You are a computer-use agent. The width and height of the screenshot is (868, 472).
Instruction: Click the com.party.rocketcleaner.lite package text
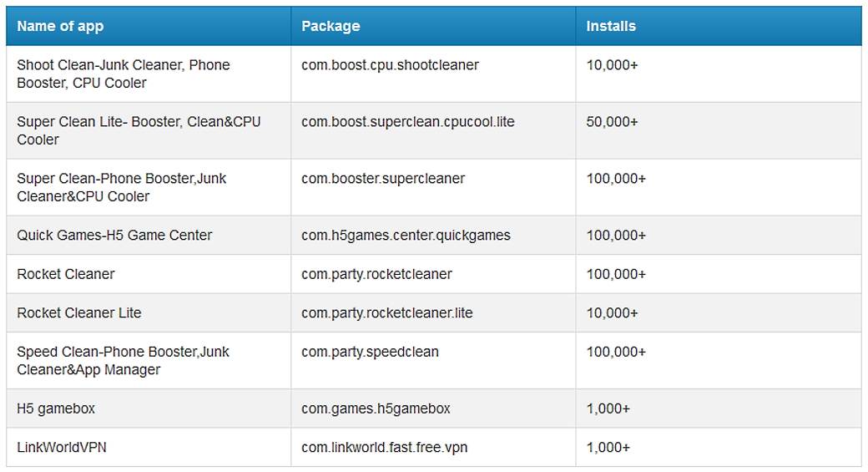[x=386, y=313]
